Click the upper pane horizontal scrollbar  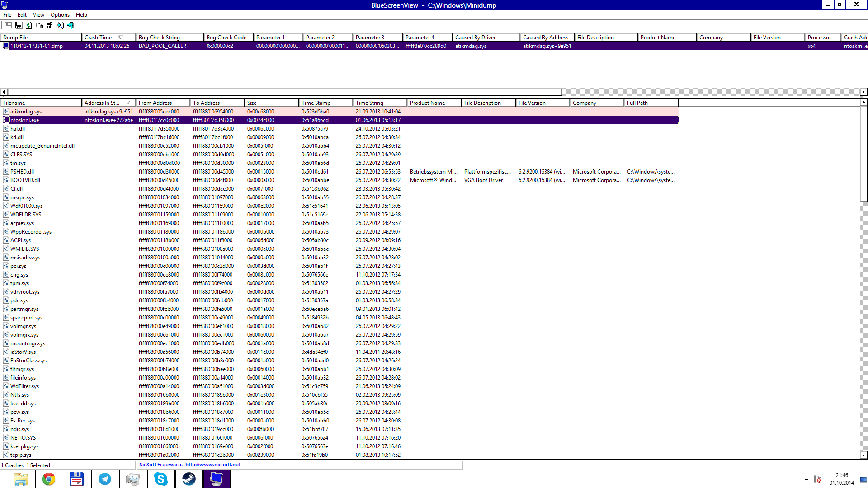point(285,92)
